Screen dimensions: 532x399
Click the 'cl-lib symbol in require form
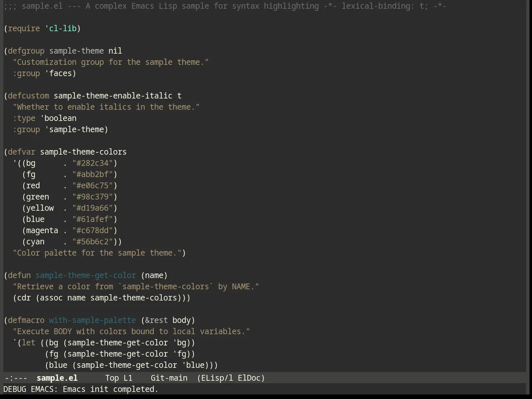click(x=61, y=28)
